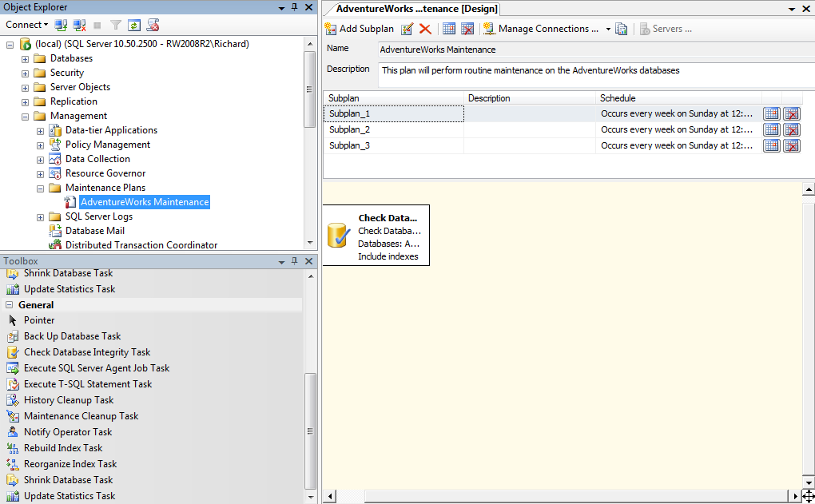Click Servers toolbar button

click(x=666, y=29)
